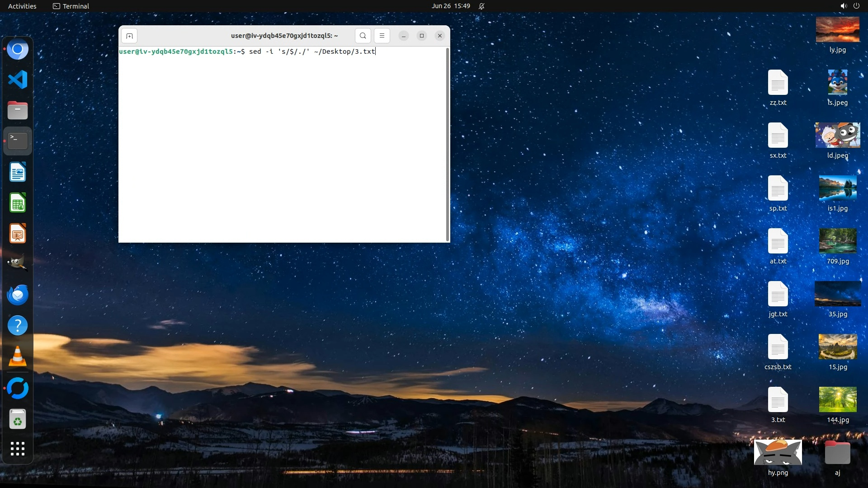Open the Activities overview
The image size is (868, 488).
22,6
